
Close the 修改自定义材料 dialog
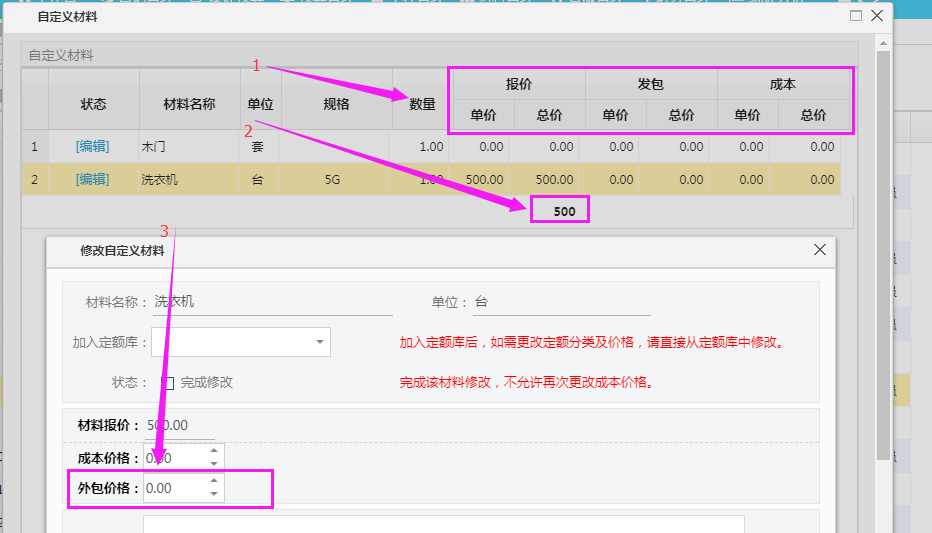click(820, 250)
